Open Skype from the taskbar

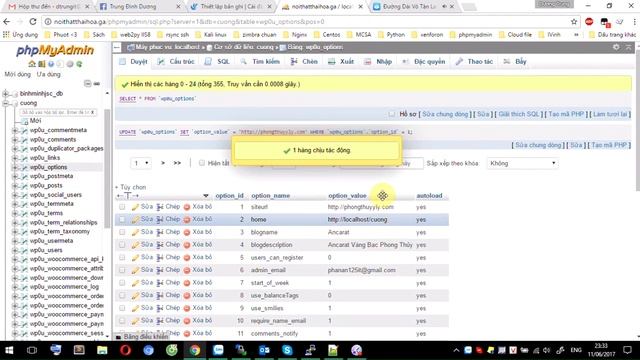287,350
